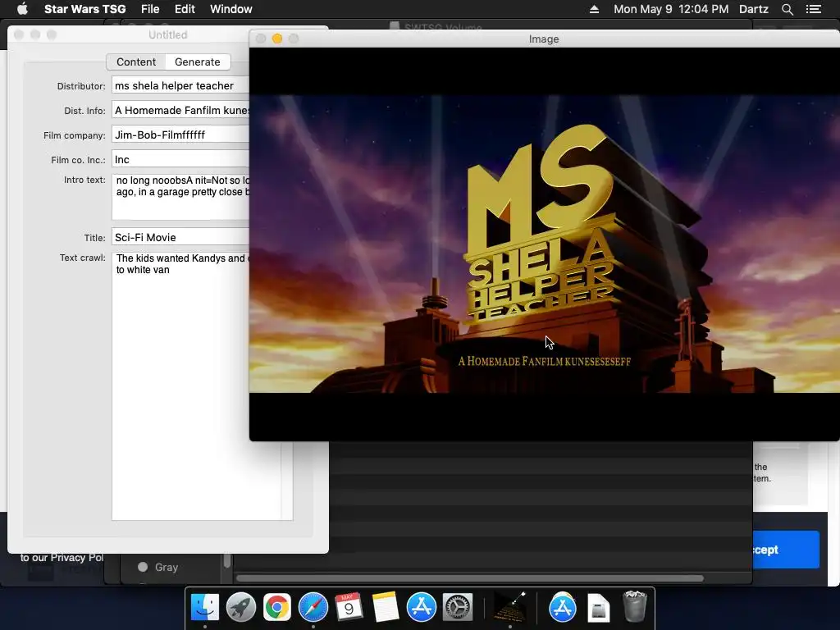The width and height of the screenshot is (840, 630).
Task: Click the blue Accept button in background
Action: coord(786,550)
